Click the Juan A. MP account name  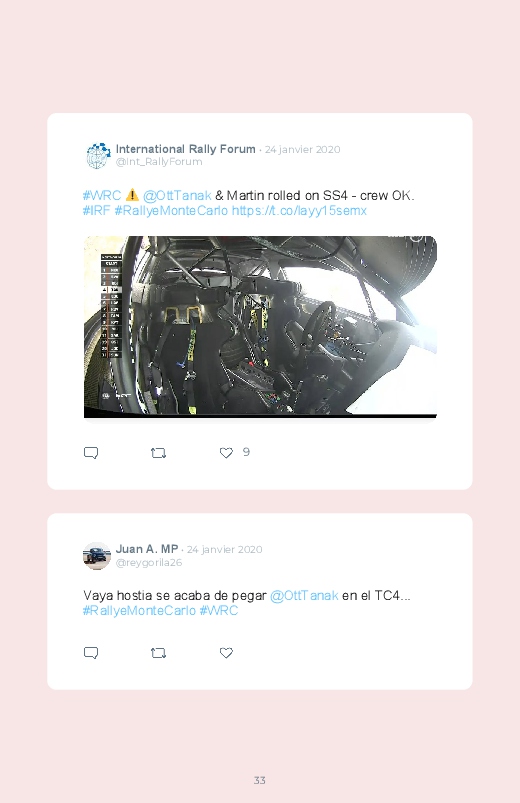147,549
